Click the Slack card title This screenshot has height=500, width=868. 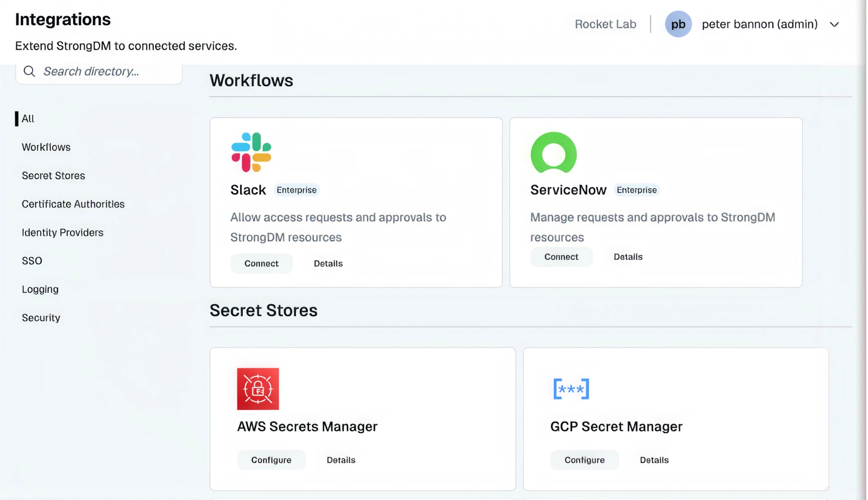tap(248, 190)
